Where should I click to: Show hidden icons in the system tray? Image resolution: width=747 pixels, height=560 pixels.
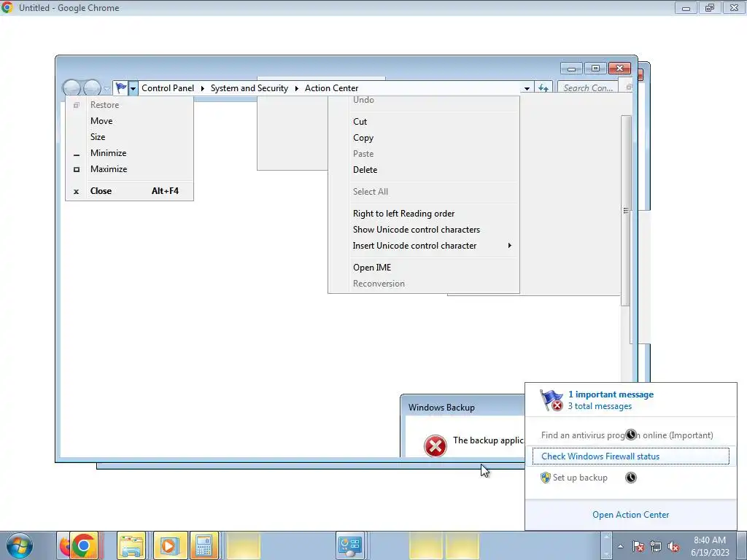pyautogui.click(x=620, y=547)
